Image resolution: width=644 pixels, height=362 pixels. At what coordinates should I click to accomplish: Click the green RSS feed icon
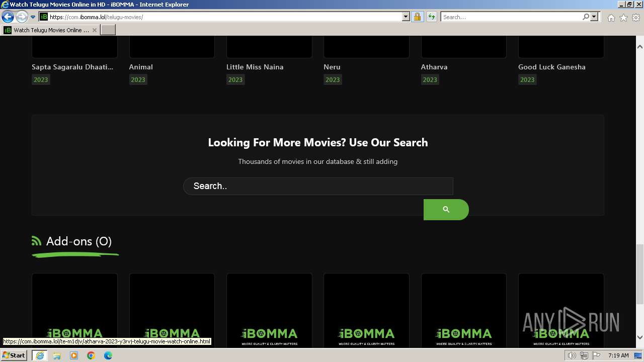36,241
